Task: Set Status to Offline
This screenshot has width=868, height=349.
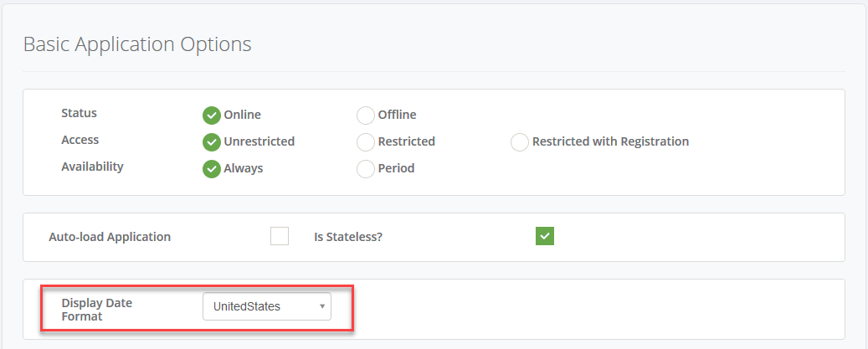Action: tap(365, 115)
